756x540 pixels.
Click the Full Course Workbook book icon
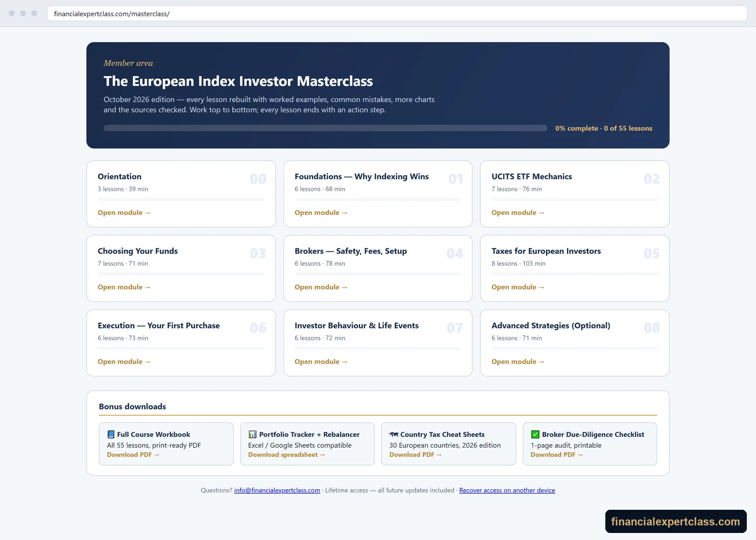[111, 435]
